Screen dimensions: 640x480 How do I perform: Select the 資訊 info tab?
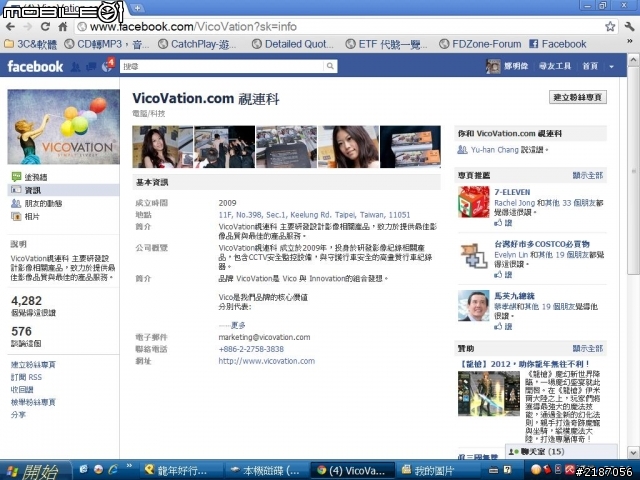[63, 190]
